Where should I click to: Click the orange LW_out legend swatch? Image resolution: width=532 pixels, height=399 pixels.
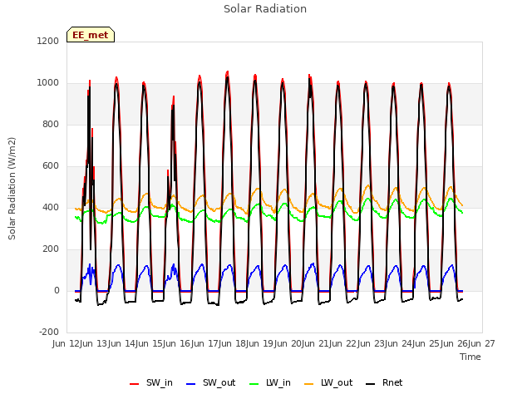click(x=309, y=384)
